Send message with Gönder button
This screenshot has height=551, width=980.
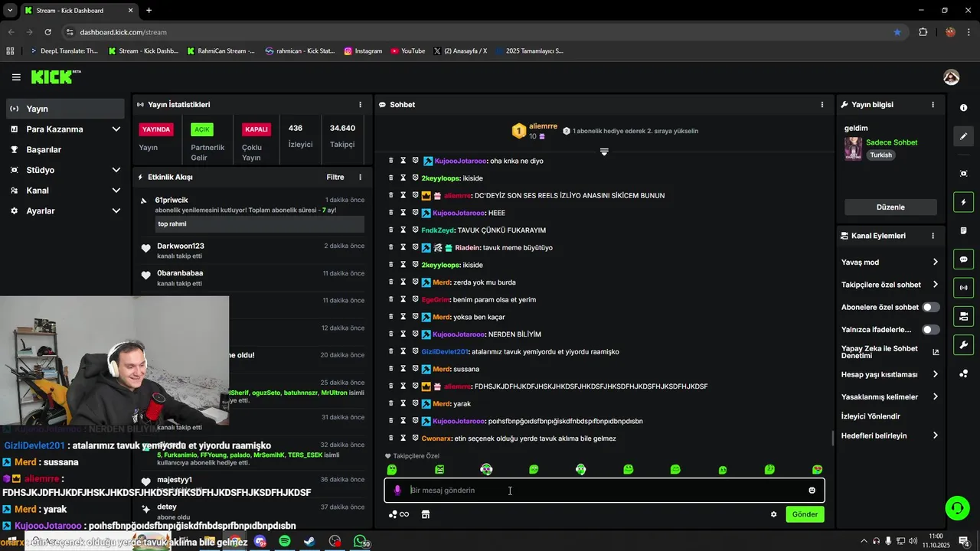tap(805, 514)
